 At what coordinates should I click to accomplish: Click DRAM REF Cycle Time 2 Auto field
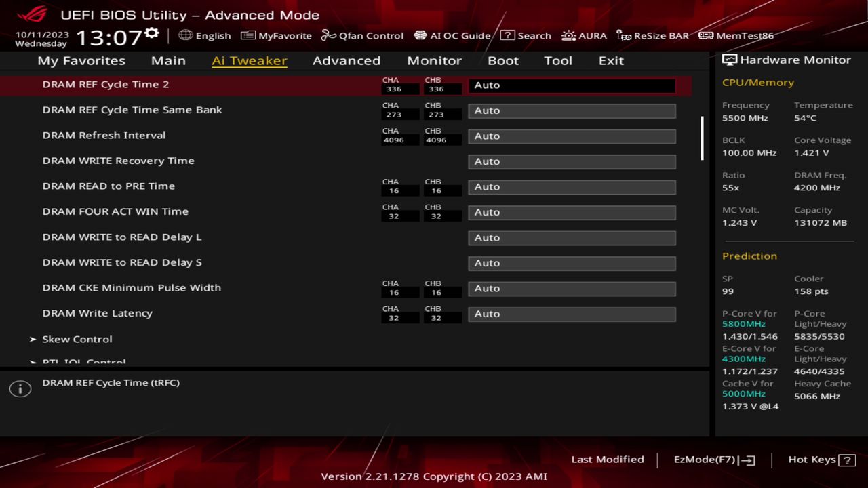[572, 85]
